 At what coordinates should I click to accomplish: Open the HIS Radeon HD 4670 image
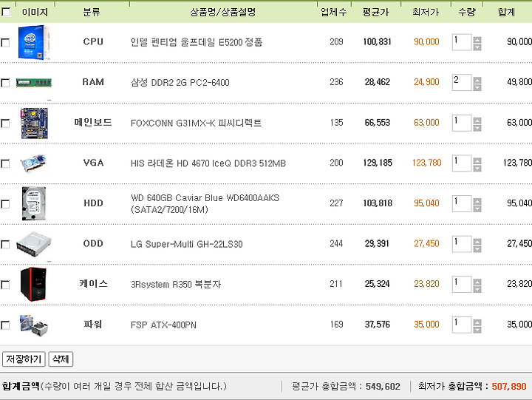click(34, 163)
